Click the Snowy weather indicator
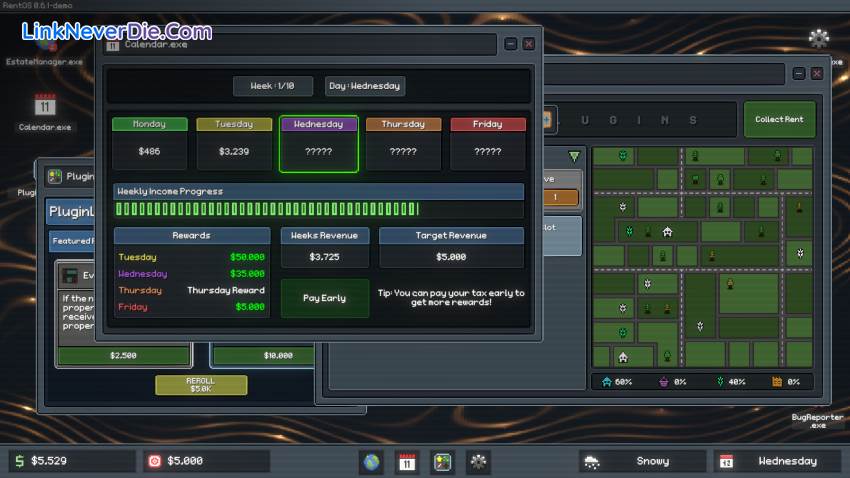This screenshot has height=478, width=850. pos(640,461)
